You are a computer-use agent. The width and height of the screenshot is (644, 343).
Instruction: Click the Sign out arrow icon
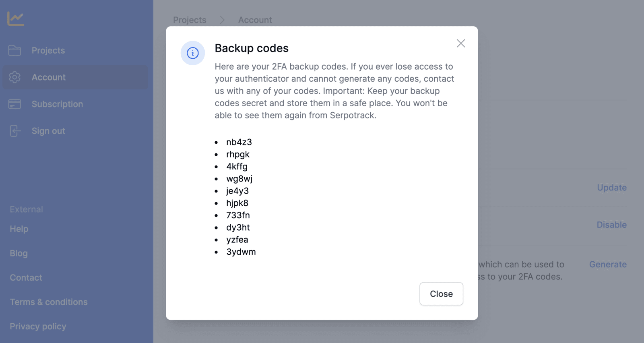point(14,131)
